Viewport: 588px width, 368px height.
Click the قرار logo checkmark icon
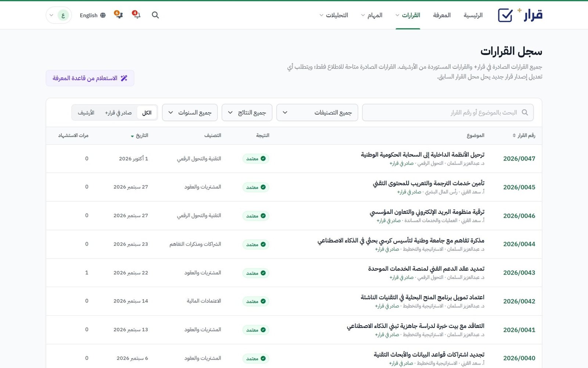505,15
